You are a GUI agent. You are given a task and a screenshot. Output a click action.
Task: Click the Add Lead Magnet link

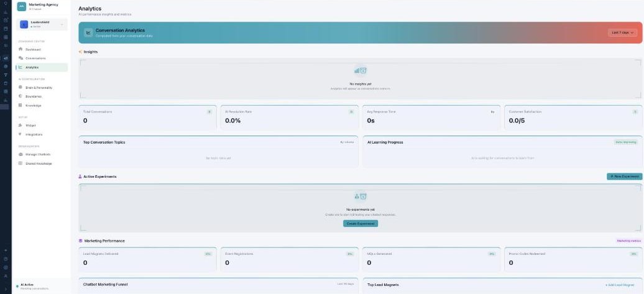(x=620, y=285)
